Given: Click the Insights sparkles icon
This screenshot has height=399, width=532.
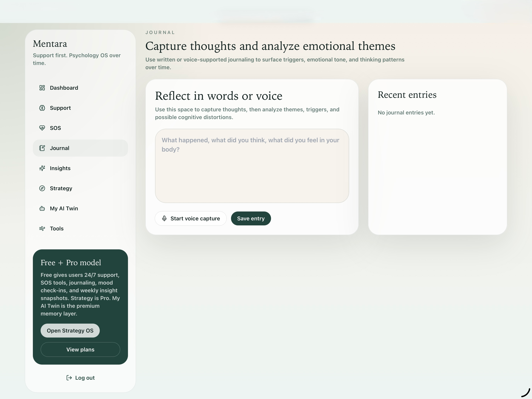Looking at the screenshot, I should (x=42, y=168).
